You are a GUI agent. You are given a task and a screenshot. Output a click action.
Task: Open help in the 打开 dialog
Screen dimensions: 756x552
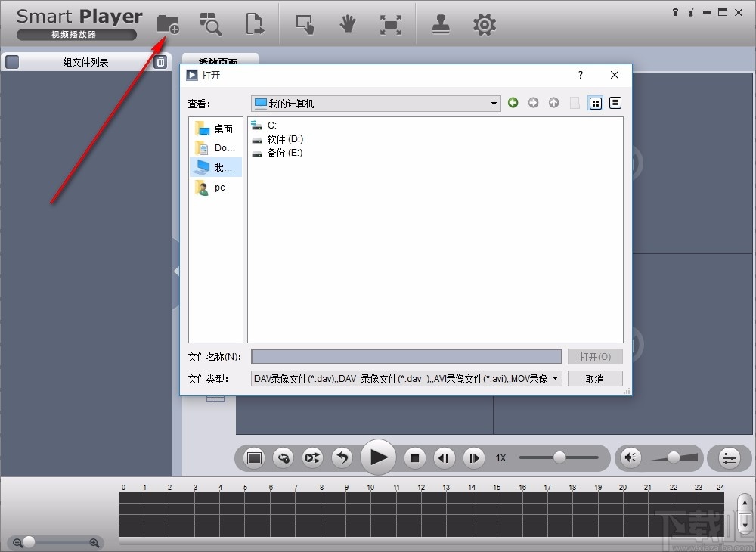tap(581, 75)
